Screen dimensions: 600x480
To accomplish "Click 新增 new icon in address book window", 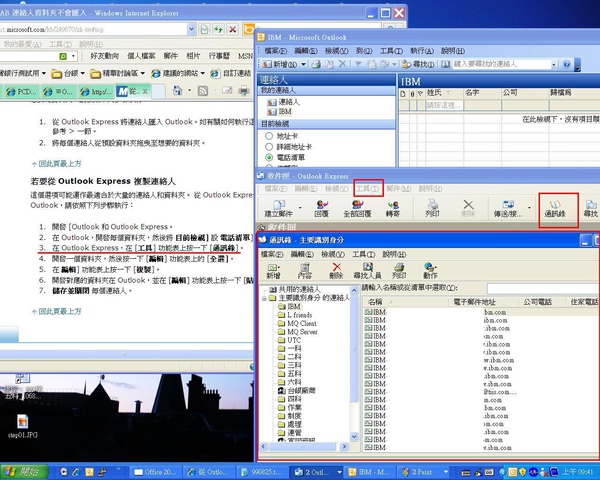I will click(273, 271).
